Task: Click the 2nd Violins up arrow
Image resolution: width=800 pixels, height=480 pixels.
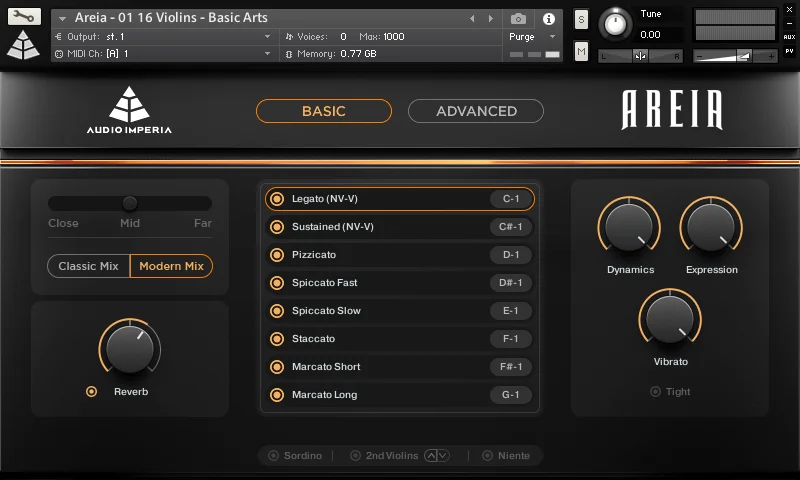Action: pyautogui.click(x=431, y=456)
